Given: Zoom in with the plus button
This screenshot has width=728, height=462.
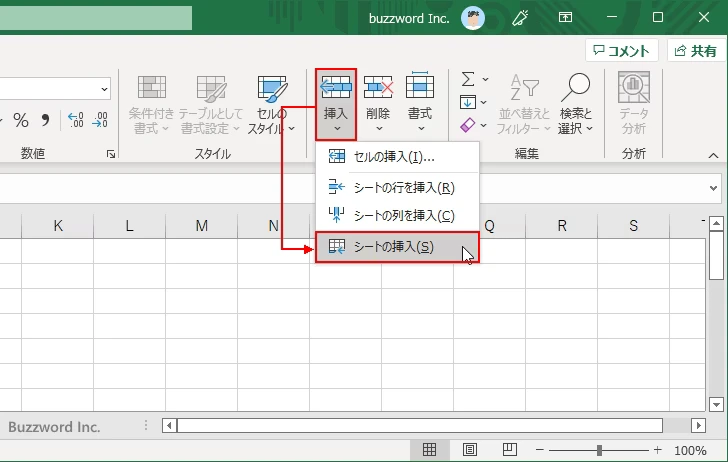Looking at the screenshot, I should point(657,449).
